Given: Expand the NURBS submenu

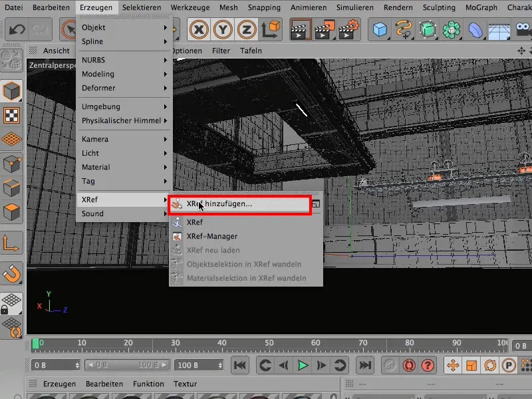Looking at the screenshot, I should tap(124, 60).
